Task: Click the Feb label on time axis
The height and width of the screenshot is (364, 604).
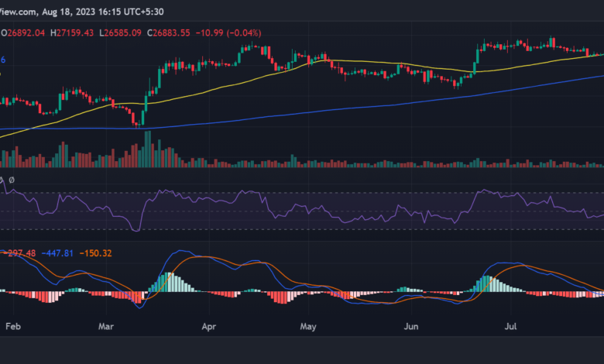Action: click(13, 328)
